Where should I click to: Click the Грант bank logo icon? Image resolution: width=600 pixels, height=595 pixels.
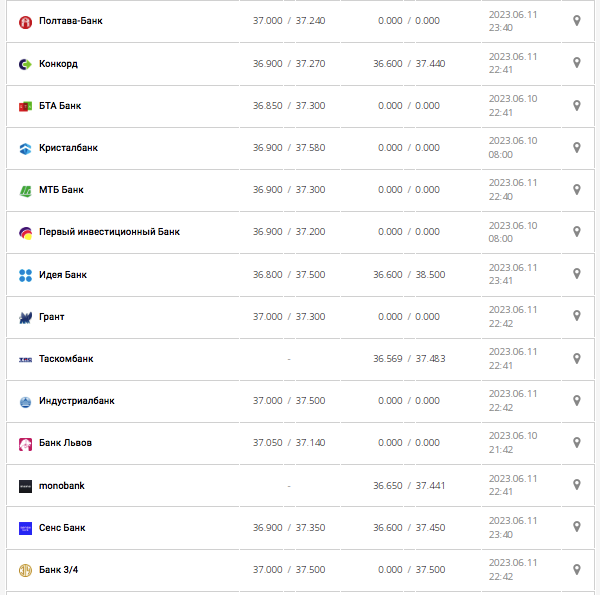pos(26,317)
